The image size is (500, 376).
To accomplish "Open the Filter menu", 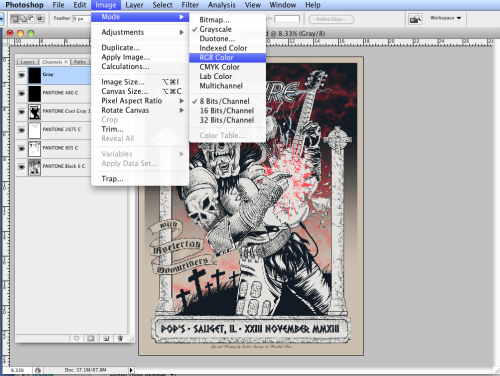I will pyautogui.click(x=190, y=5).
